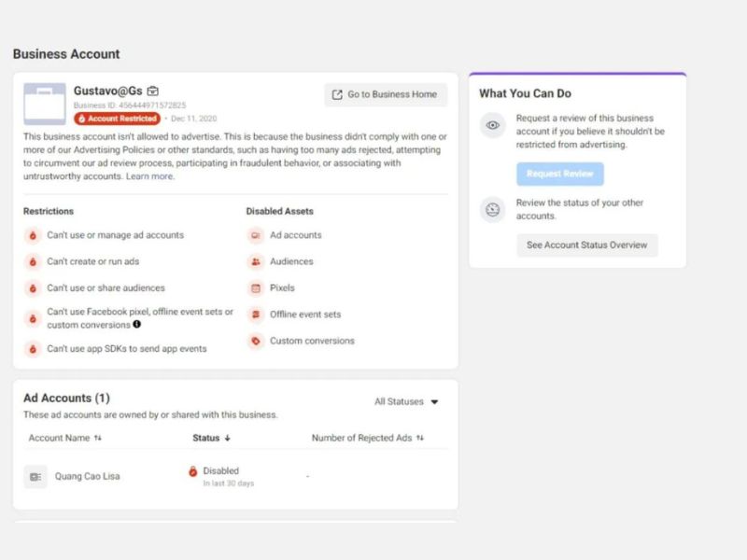Click the Ad accounts disabled asset icon
The width and height of the screenshot is (747, 560).
click(256, 235)
